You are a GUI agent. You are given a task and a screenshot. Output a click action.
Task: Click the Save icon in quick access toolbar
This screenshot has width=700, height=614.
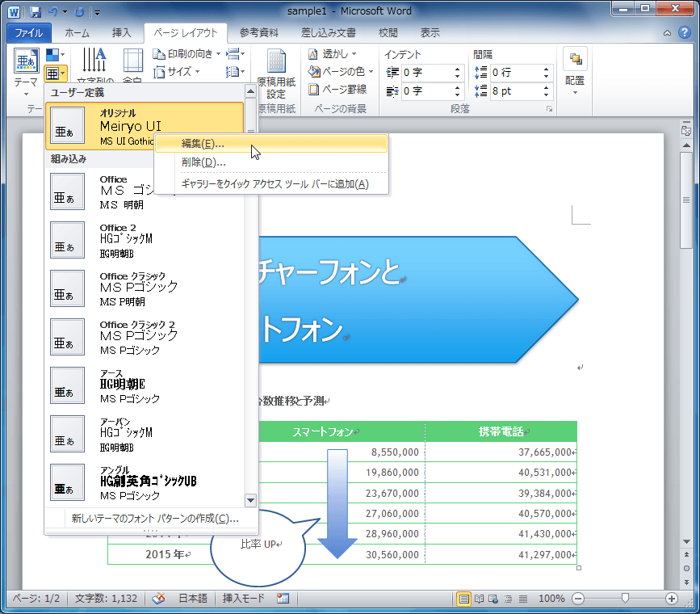[x=36, y=12]
